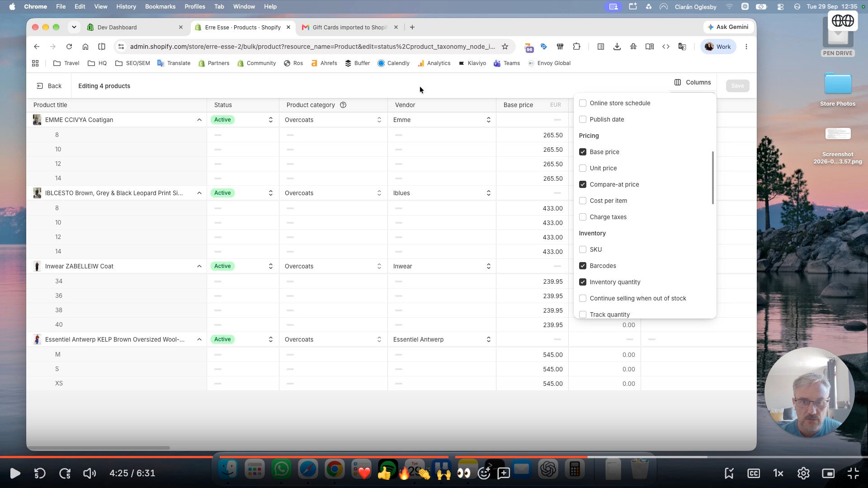Open the Klaviyo bookmark

point(472,63)
